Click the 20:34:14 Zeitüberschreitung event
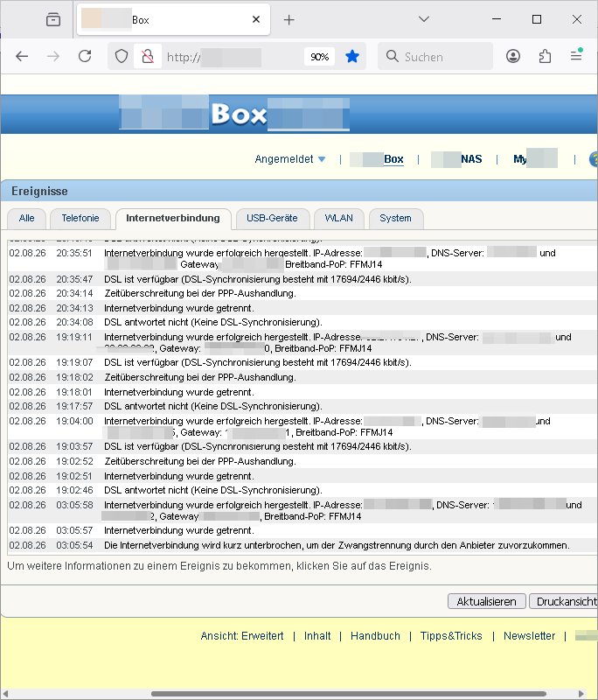598x700 pixels. point(302,294)
